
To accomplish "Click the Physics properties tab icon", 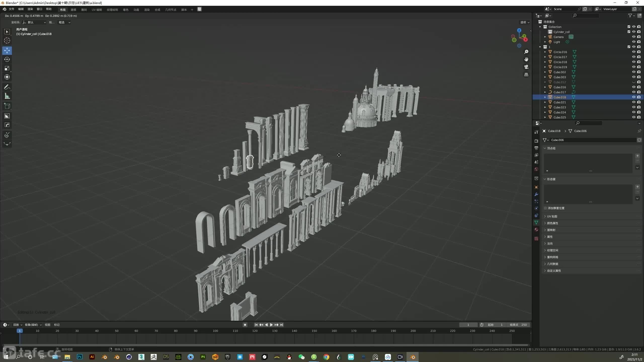I will coord(536,208).
